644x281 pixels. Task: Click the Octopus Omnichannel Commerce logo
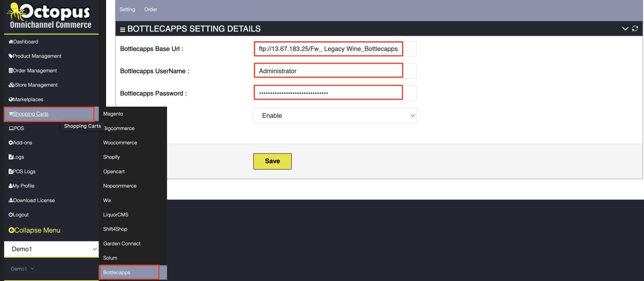point(50,17)
